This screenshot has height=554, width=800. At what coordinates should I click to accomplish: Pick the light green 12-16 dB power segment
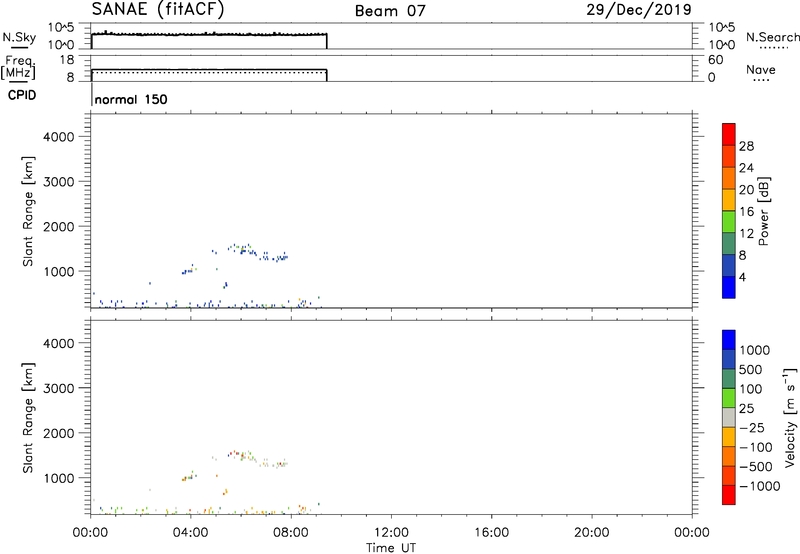[729, 221]
